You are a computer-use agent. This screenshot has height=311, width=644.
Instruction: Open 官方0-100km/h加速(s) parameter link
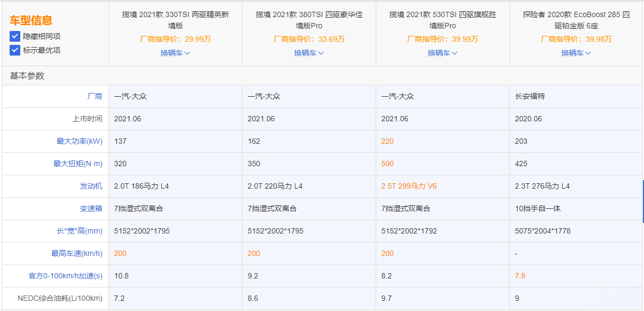click(65, 276)
